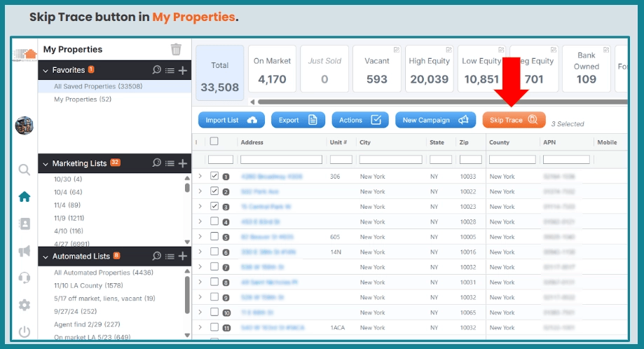Click the City column filter field
The height and width of the screenshot is (349, 644).
(x=390, y=160)
